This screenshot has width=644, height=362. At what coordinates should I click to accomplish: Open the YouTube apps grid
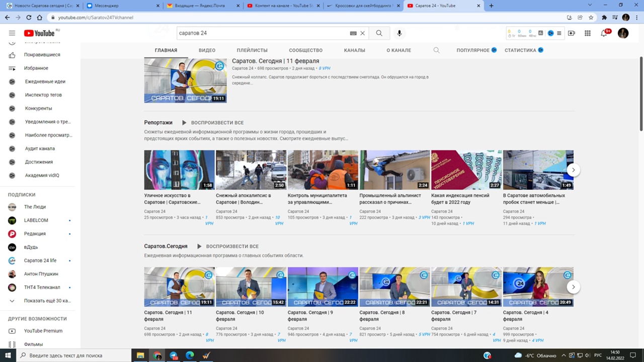(588, 33)
